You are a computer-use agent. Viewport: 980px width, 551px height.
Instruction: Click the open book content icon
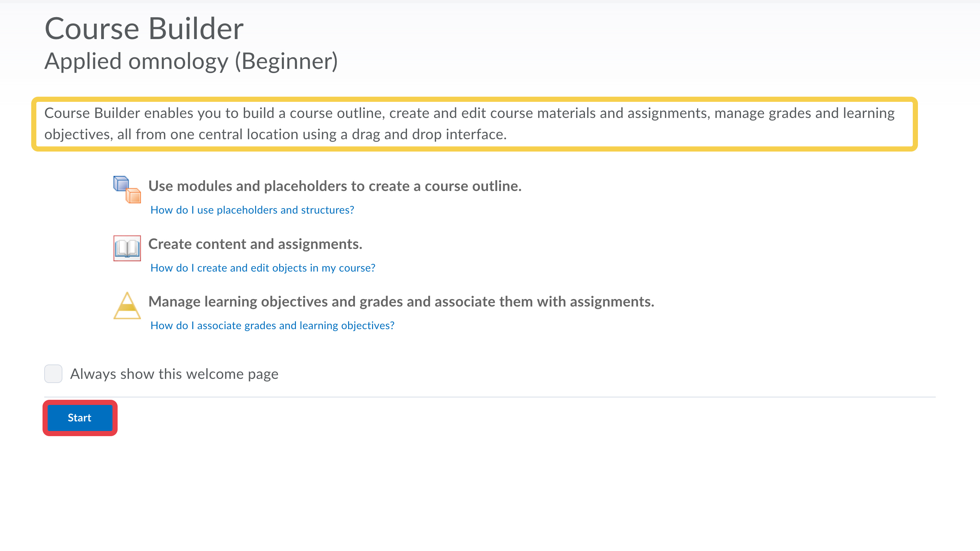click(x=127, y=248)
